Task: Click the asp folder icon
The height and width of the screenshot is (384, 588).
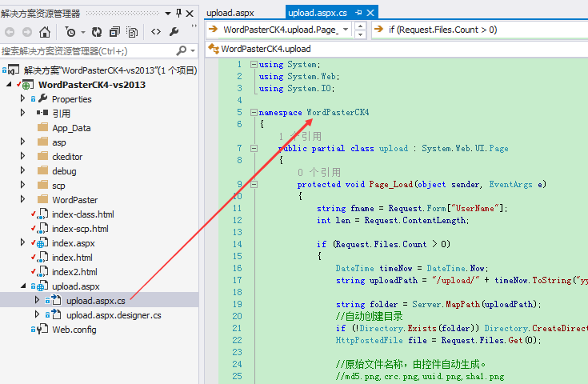Action: [43, 142]
